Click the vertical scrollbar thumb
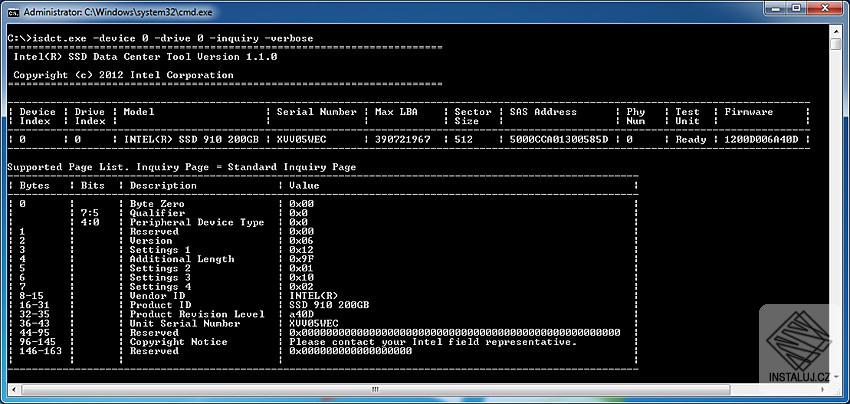Viewport: 850px width, 404px height. pos(835,44)
